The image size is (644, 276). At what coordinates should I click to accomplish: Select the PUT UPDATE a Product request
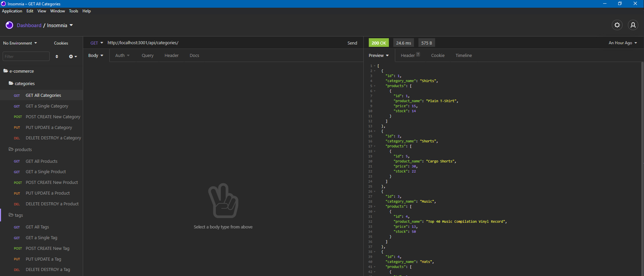click(x=41, y=193)
